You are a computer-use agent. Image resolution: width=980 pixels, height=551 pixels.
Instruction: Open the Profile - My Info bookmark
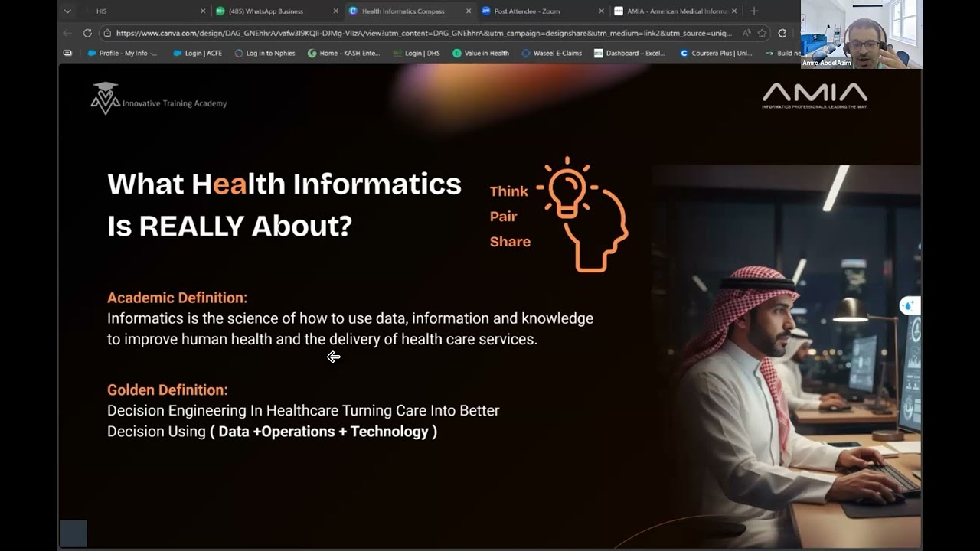(122, 54)
